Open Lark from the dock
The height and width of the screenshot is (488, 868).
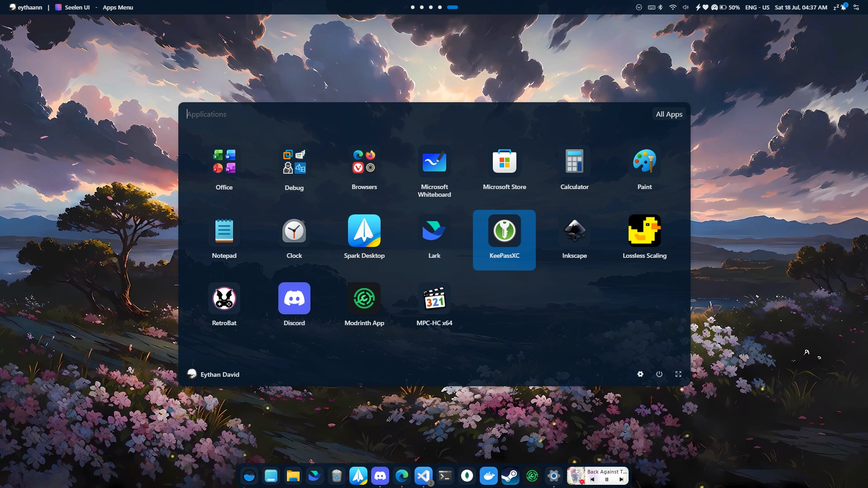[315, 476]
